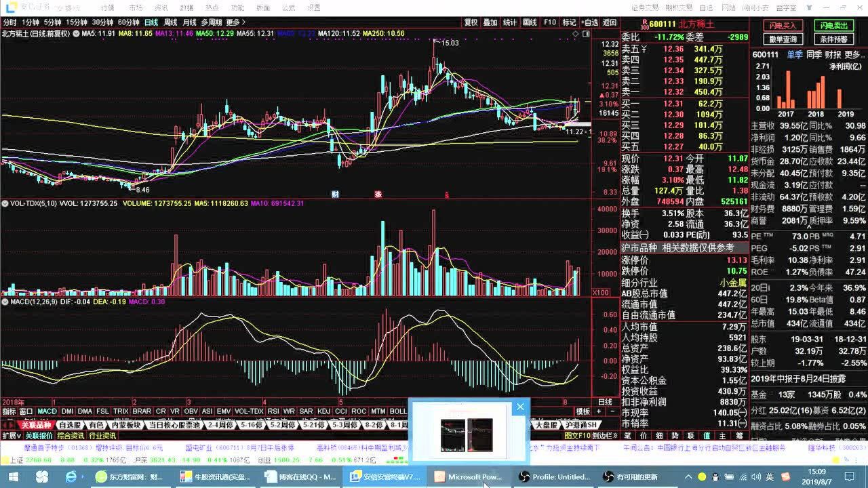The image size is (868, 488).
Task: Switch to 东方财富网 taskbar window
Action: tap(130, 476)
